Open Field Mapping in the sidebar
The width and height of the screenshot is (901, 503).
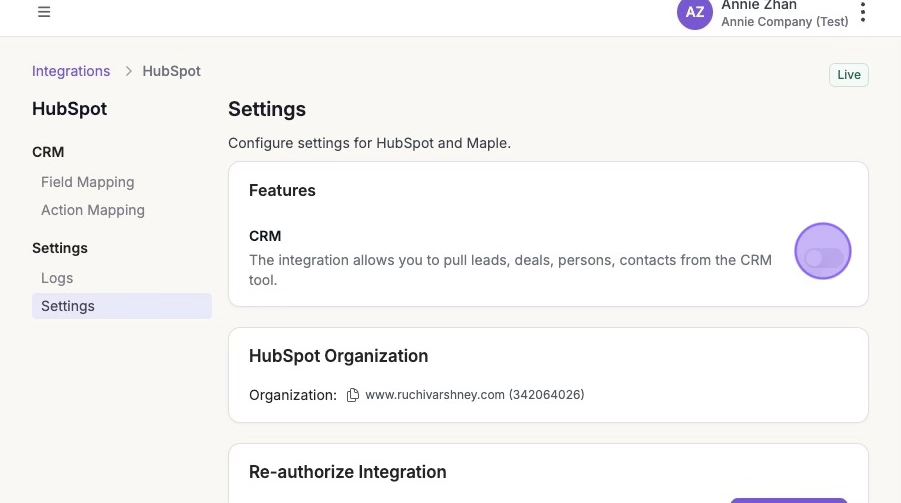pyautogui.click(x=87, y=182)
